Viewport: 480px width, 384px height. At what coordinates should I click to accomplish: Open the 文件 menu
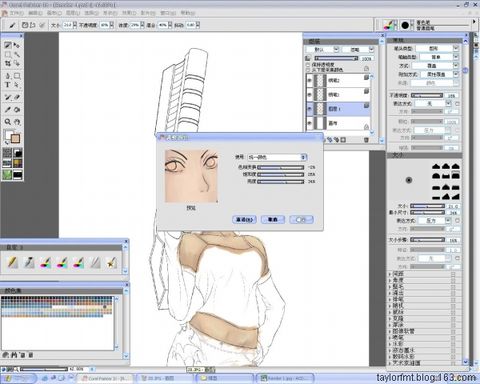point(17,13)
